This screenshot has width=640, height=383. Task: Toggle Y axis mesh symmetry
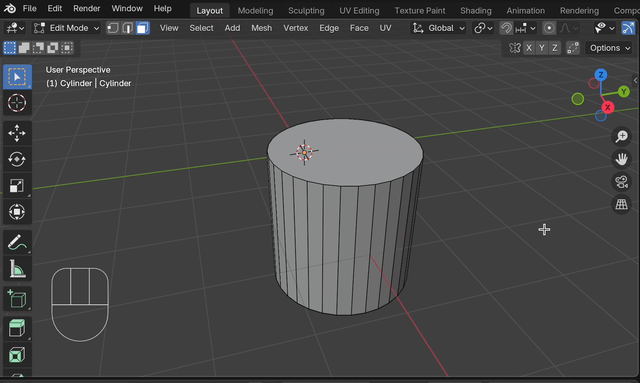coord(542,48)
